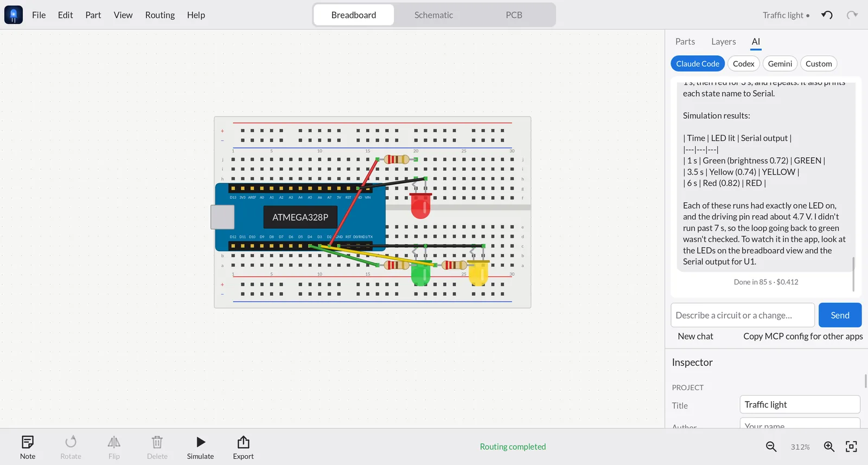
Task: Start a New chat
Action: tap(695, 336)
